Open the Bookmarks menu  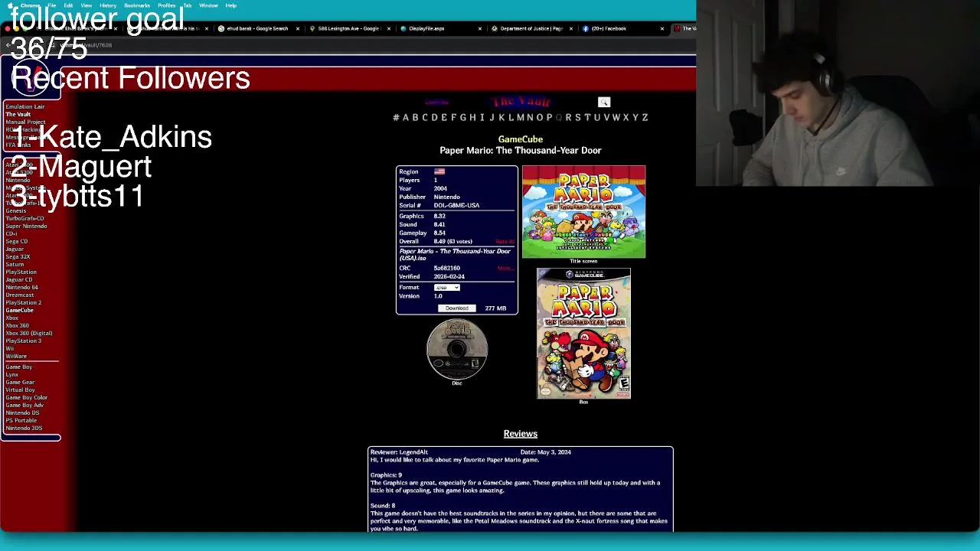(x=137, y=5)
